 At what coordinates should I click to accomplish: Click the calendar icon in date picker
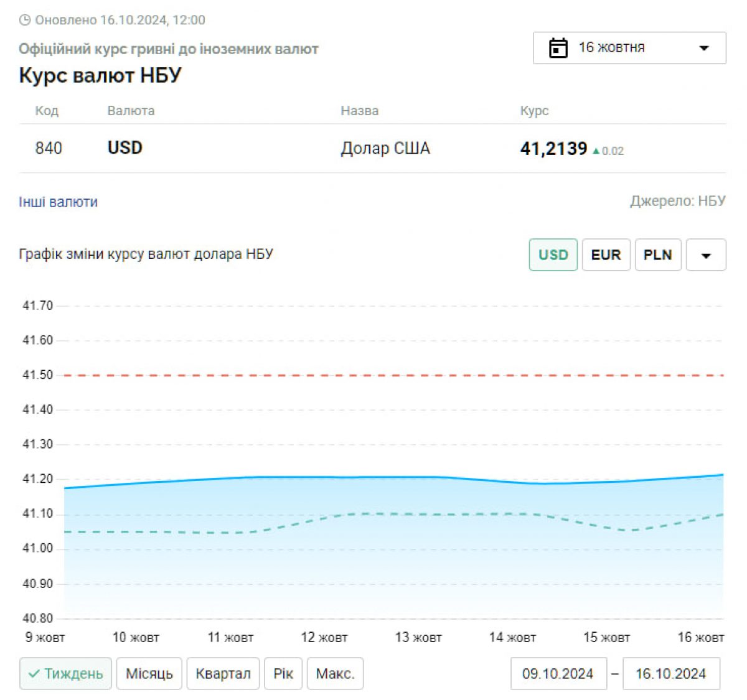coord(558,48)
